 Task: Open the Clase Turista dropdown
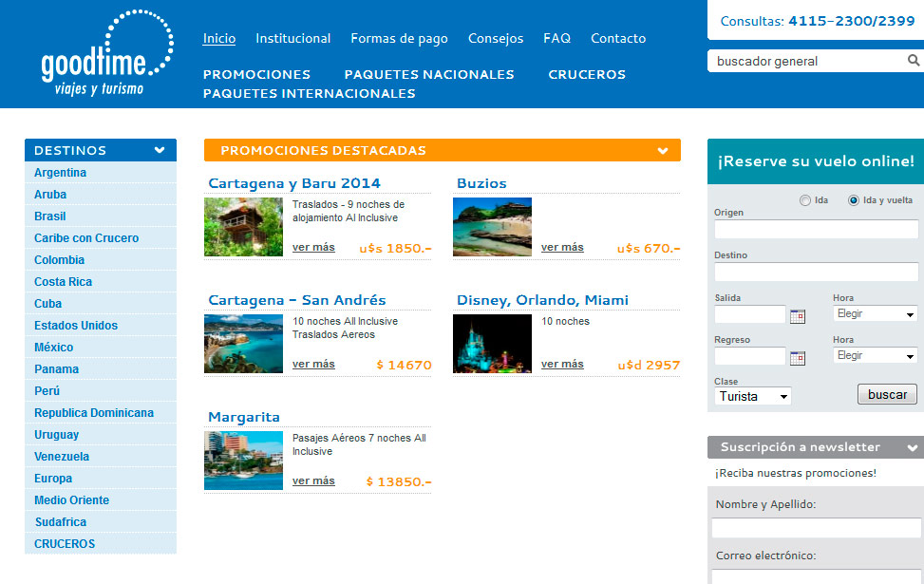coord(755,396)
